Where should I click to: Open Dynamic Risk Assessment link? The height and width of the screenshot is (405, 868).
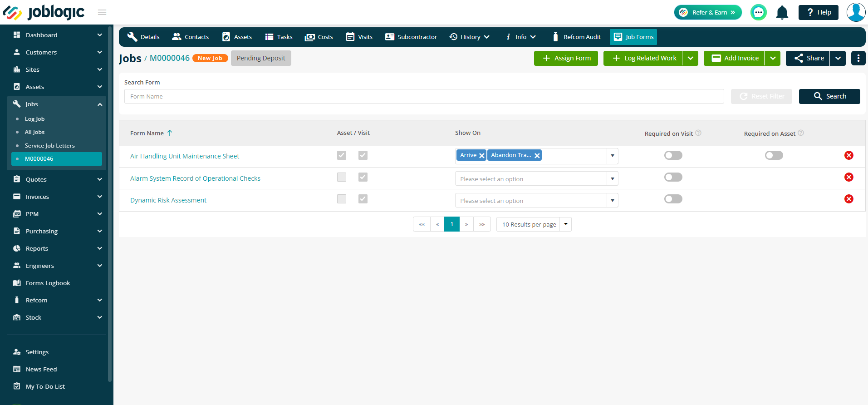tap(168, 200)
